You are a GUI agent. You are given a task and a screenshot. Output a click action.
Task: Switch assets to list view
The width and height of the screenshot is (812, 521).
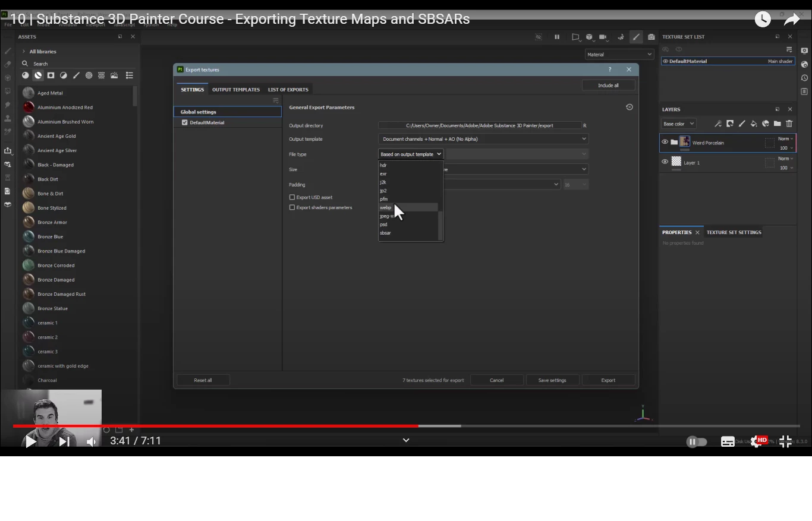click(x=130, y=75)
